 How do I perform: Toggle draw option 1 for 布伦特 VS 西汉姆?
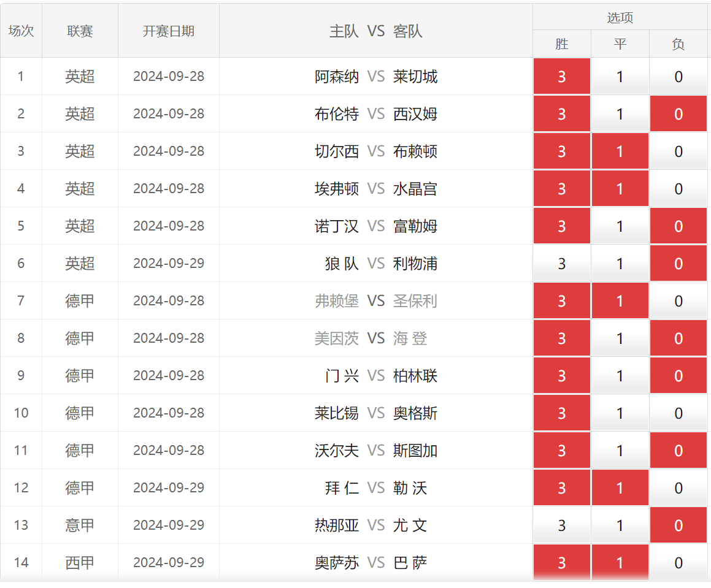(620, 113)
